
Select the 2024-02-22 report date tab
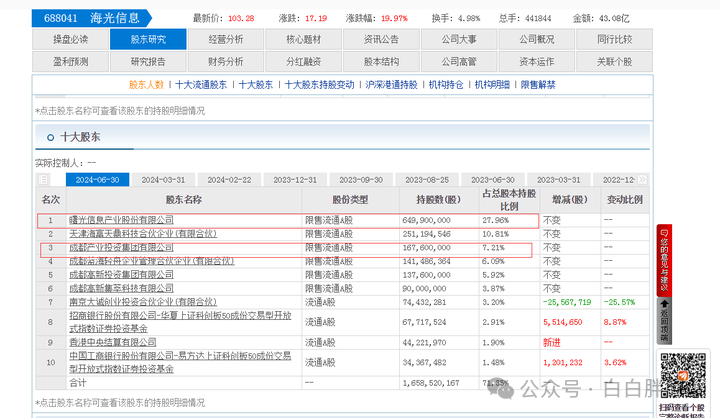point(230,180)
